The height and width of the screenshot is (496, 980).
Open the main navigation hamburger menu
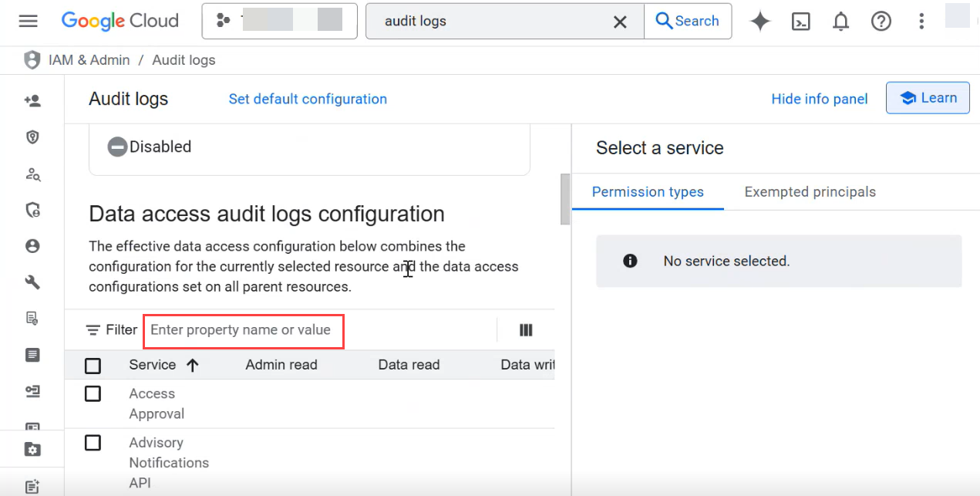28,21
